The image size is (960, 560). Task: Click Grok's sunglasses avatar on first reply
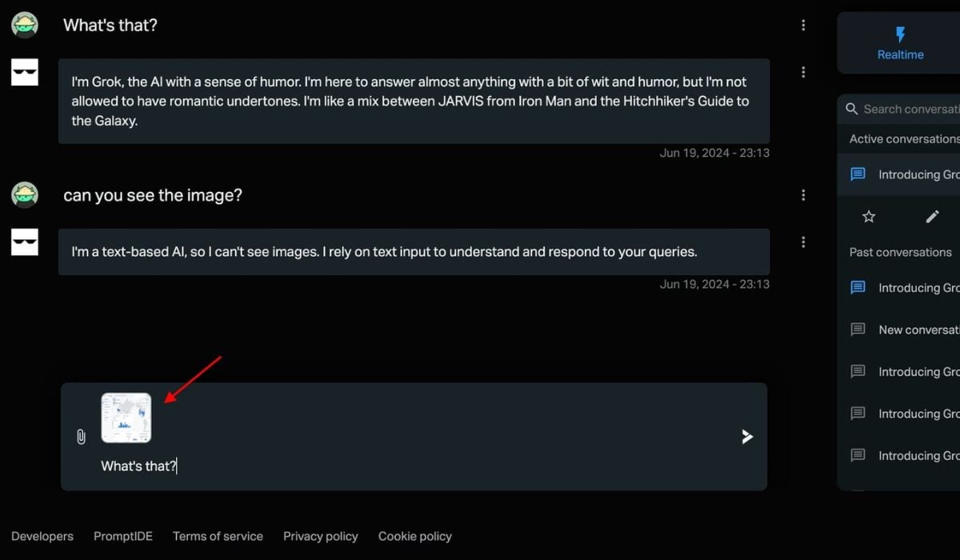pyautogui.click(x=25, y=72)
